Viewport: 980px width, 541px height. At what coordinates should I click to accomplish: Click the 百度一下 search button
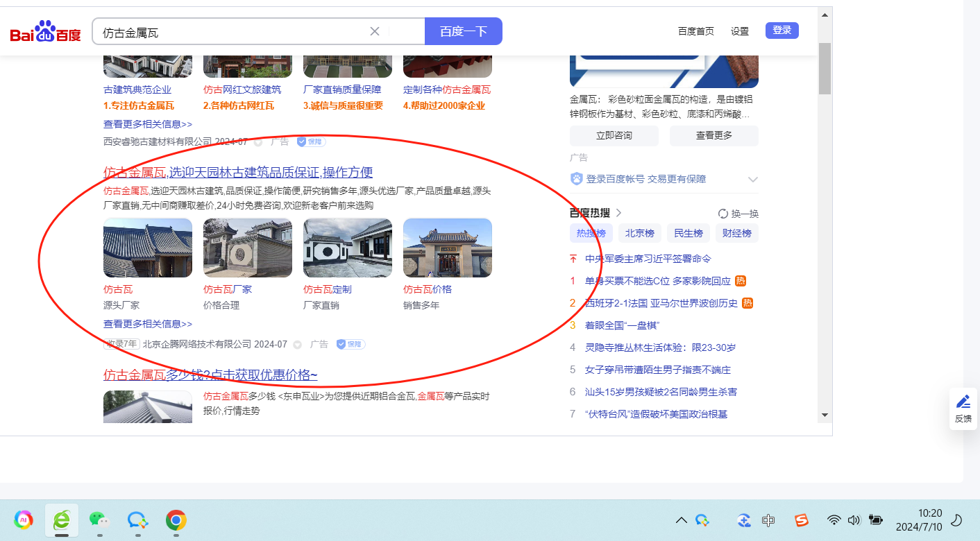[464, 31]
